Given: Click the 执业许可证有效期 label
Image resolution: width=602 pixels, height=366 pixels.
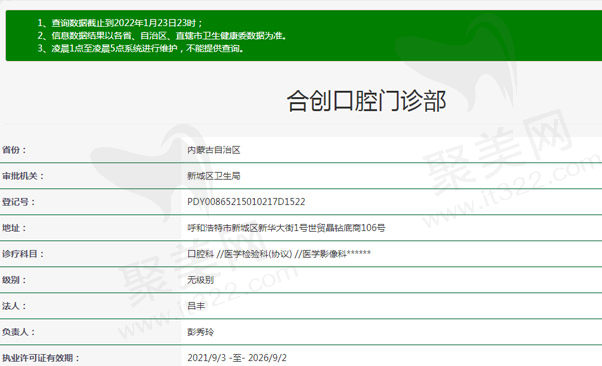Looking at the screenshot, I should coord(41,358).
